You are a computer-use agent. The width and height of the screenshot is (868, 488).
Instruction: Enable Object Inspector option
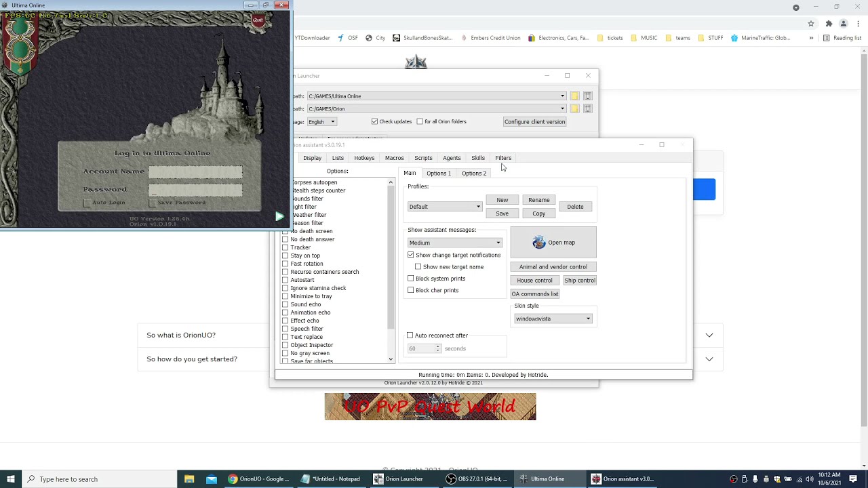pyautogui.click(x=285, y=345)
